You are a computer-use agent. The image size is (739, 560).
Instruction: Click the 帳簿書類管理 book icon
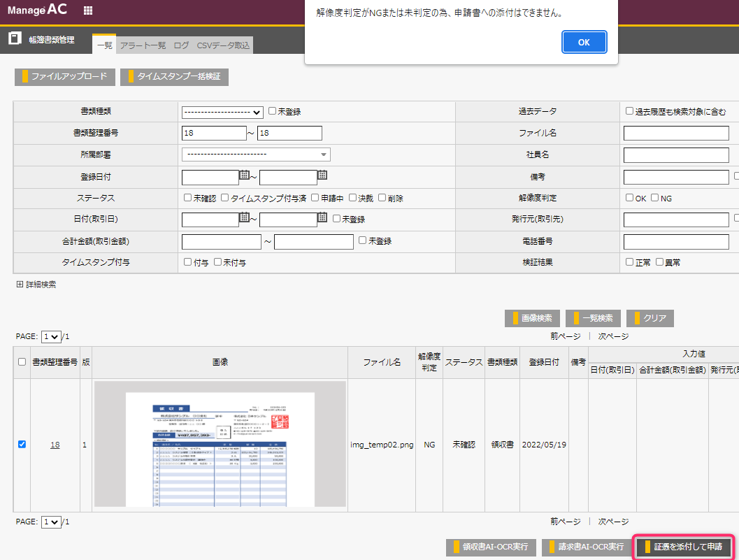15,38
